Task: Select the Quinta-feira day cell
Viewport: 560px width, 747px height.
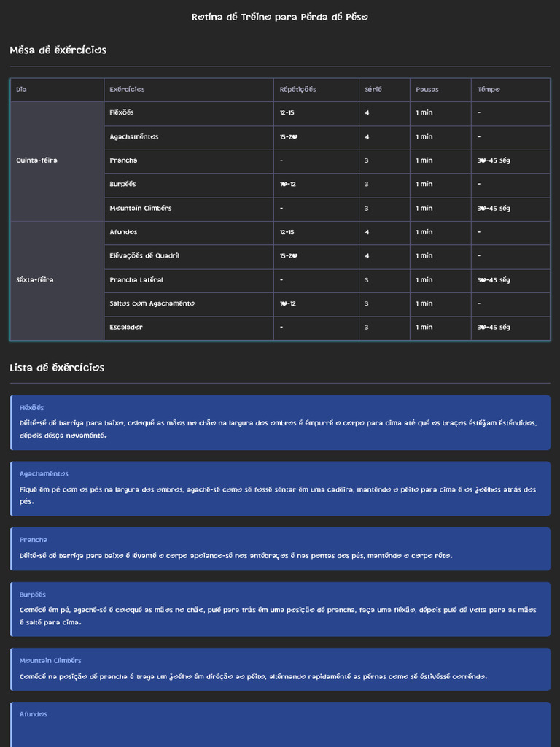Action: tap(57, 161)
